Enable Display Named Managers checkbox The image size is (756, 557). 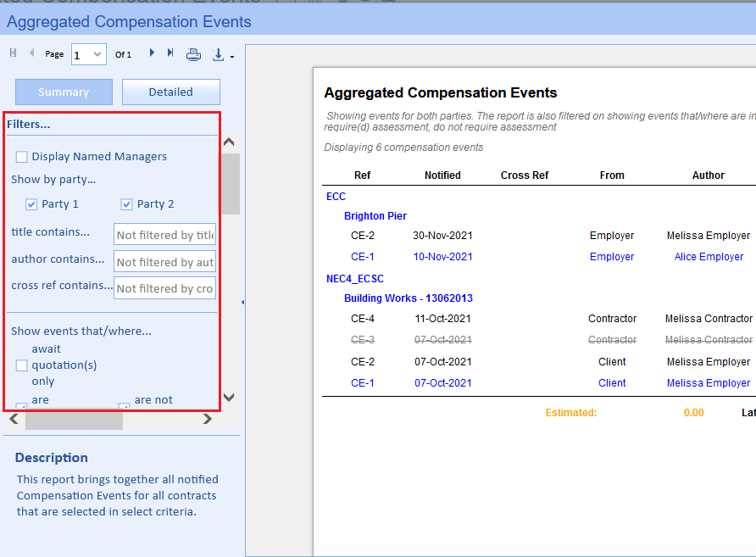pyautogui.click(x=22, y=157)
